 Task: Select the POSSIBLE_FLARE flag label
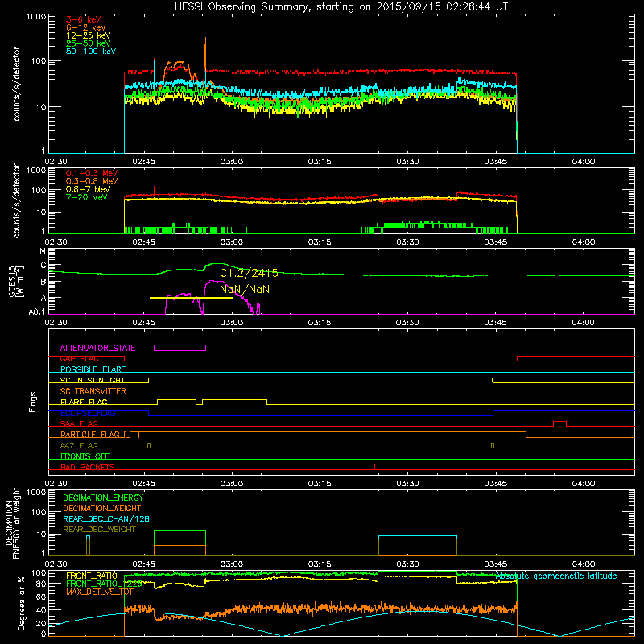[x=93, y=369]
